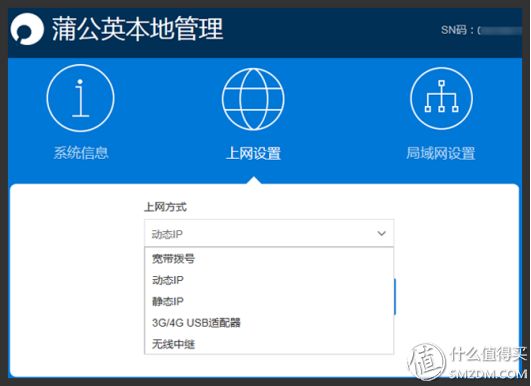Click the 蒲公英本地管理 title text
Viewport: 531px width, 386px height.
click(x=137, y=29)
